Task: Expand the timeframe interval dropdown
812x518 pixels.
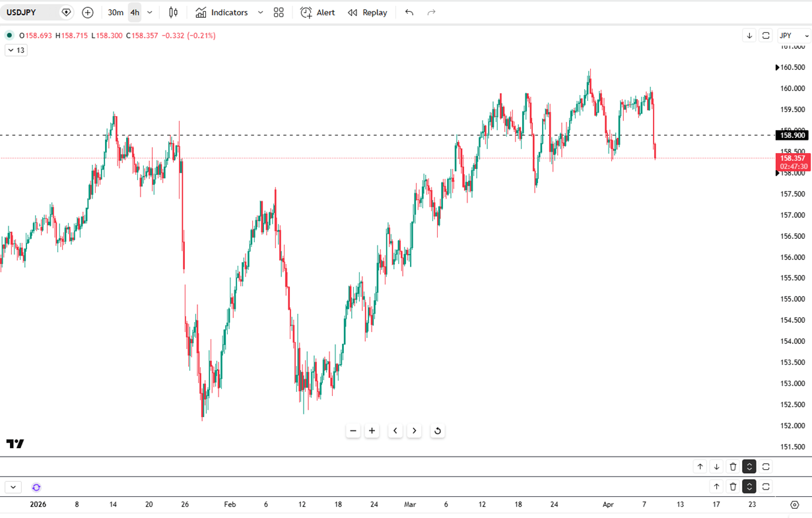Action: 150,13
